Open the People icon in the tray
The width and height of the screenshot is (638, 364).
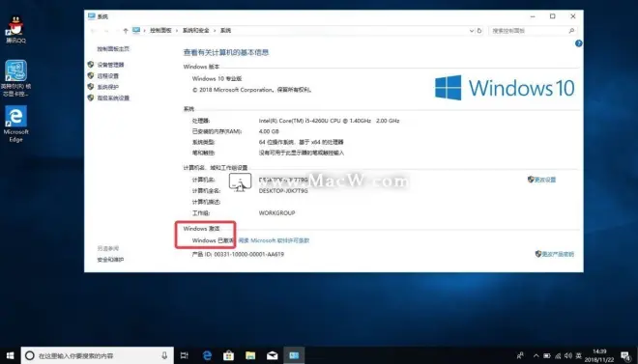tap(520, 356)
